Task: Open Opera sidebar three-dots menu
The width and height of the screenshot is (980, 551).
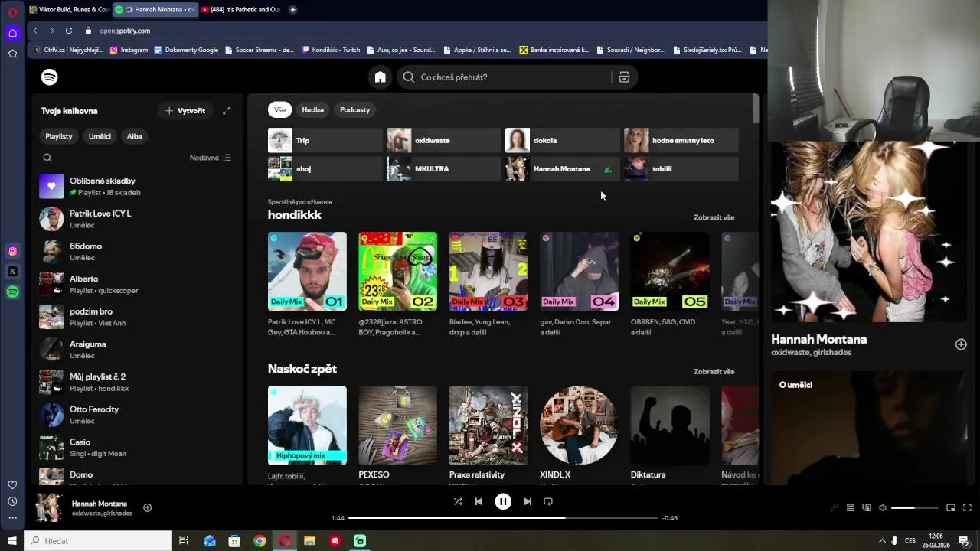Action: (x=12, y=517)
